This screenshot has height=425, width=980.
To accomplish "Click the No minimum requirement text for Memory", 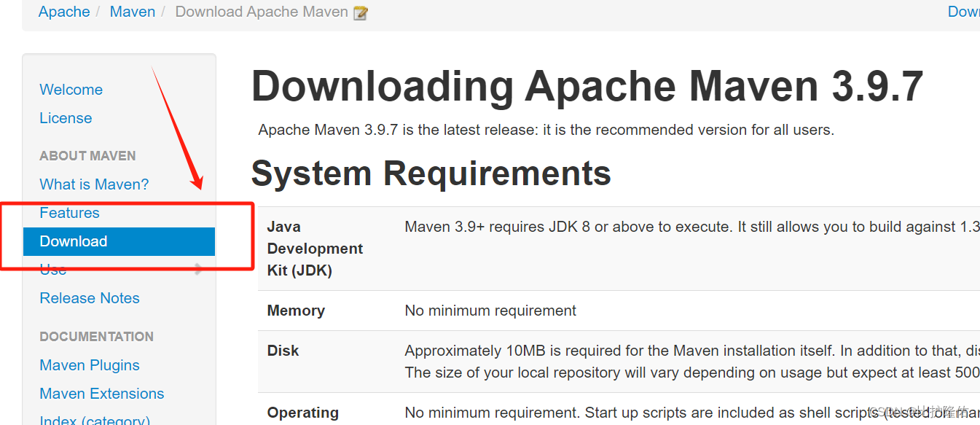I will click(490, 311).
